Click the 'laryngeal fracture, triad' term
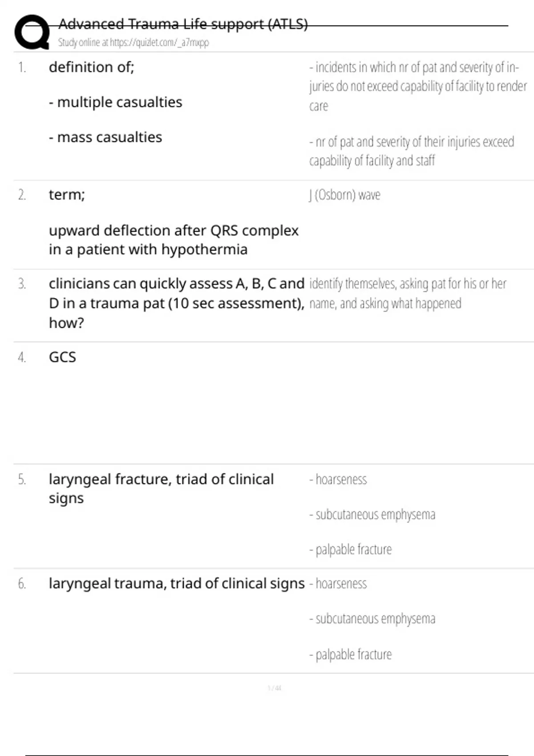534x756 pixels. coord(161,479)
